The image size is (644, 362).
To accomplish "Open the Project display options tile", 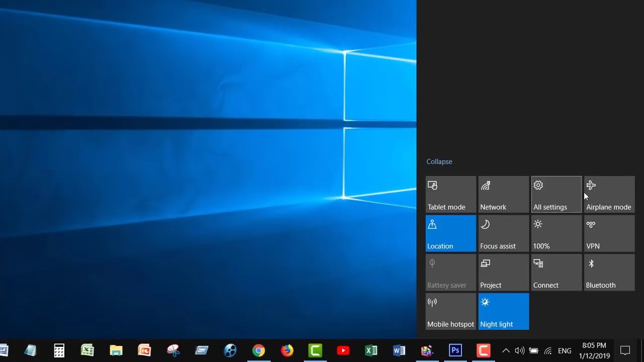I will point(504,273).
